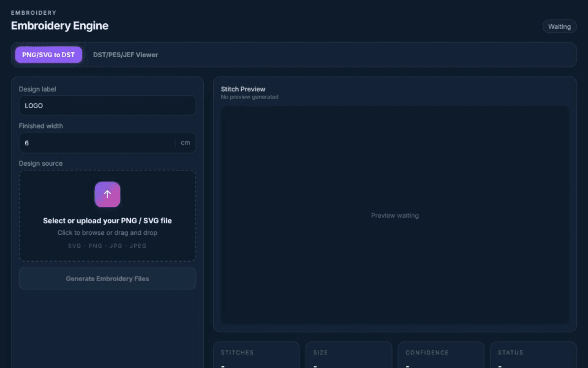Click the Select or upload your PNG / SVG text
This screenshot has width=588, height=368.
click(107, 221)
